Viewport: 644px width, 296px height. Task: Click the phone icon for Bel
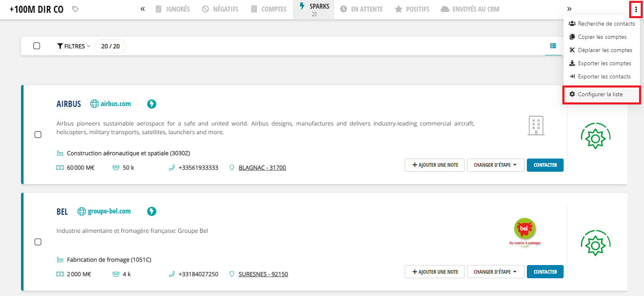click(x=172, y=274)
